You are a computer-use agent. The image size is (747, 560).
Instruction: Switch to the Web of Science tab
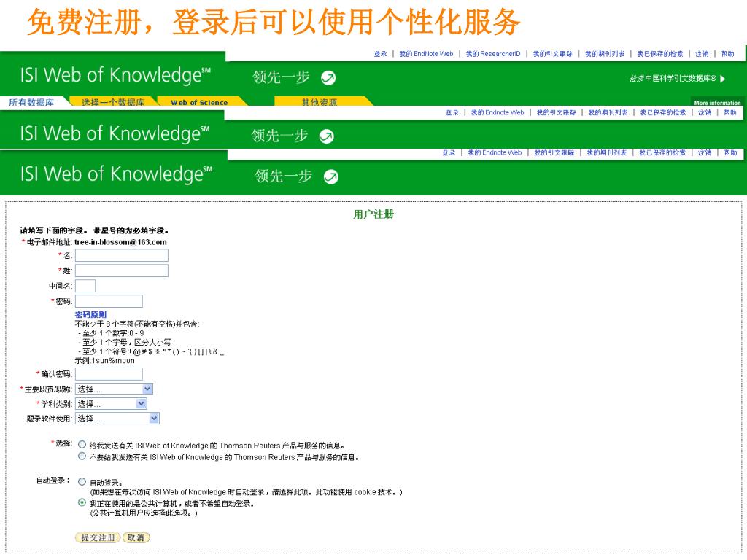point(199,103)
